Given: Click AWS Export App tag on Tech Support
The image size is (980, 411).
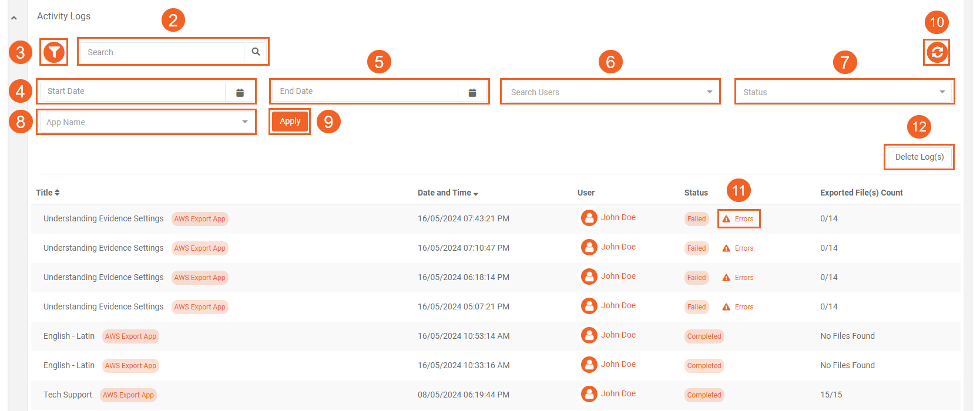Looking at the screenshot, I should [x=128, y=395].
